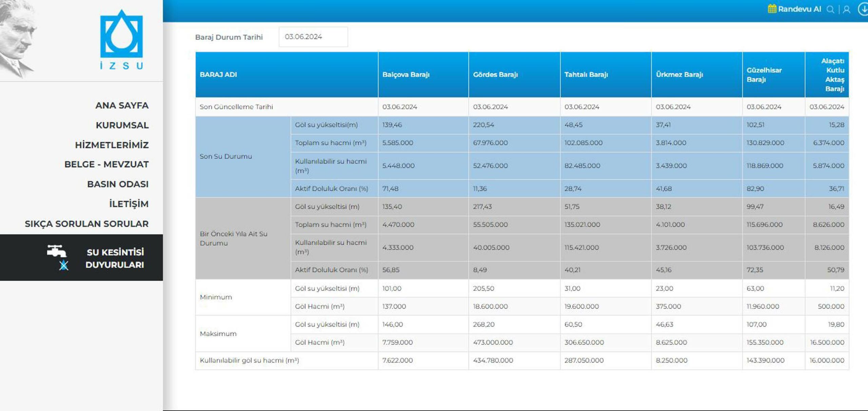Expand the BASIN ODASI menu

[118, 184]
